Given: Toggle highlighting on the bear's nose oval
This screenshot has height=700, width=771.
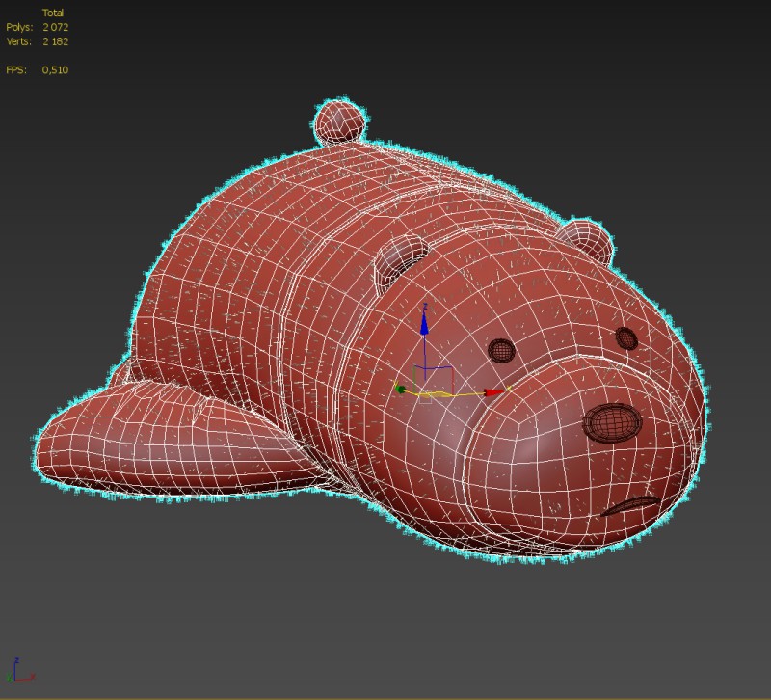Looking at the screenshot, I should tap(611, 421).
